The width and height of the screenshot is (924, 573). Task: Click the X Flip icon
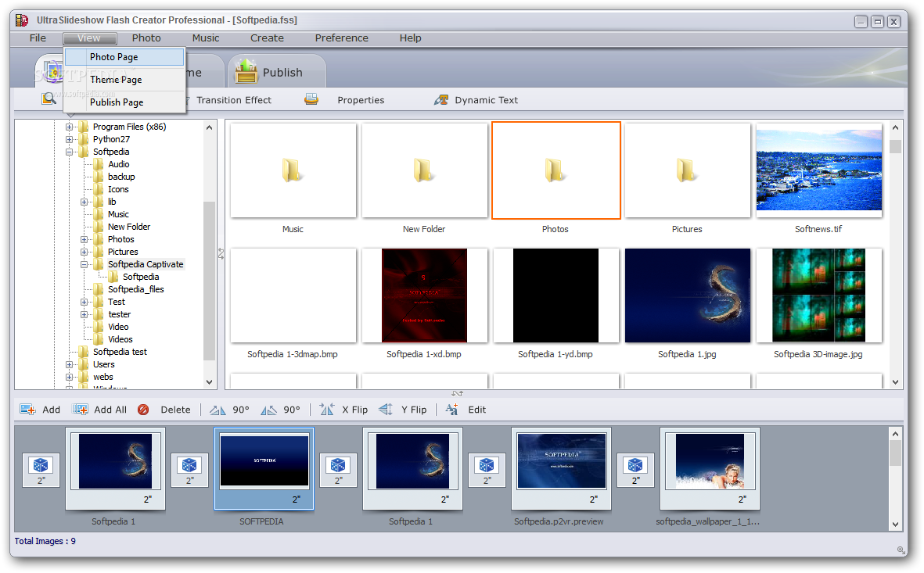coord(327,410)
